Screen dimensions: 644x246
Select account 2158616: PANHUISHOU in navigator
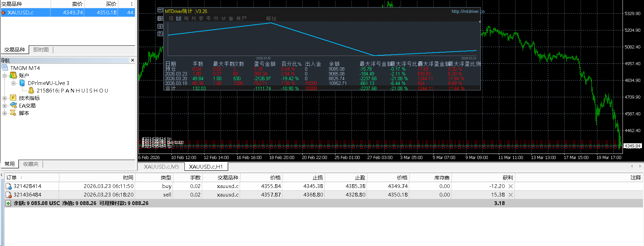point(72,90)
